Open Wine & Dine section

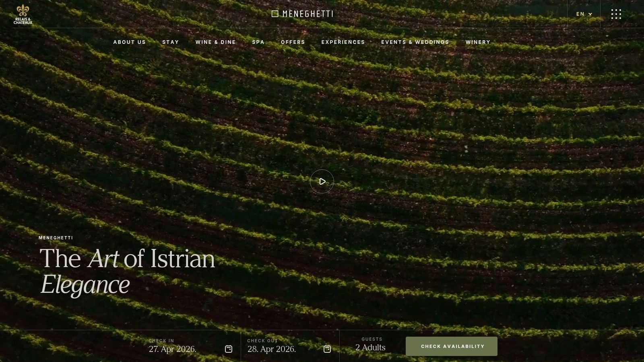pos(216,42)
